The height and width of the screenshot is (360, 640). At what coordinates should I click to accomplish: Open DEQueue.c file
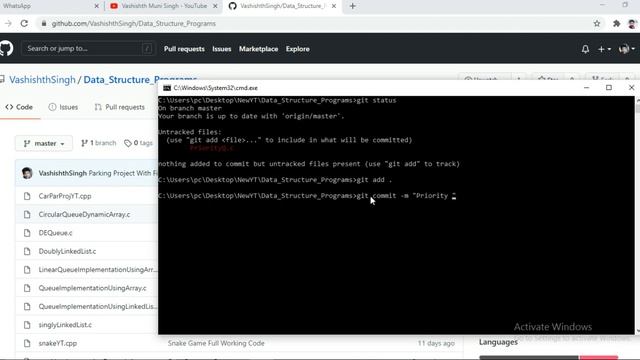pos(56,233)
